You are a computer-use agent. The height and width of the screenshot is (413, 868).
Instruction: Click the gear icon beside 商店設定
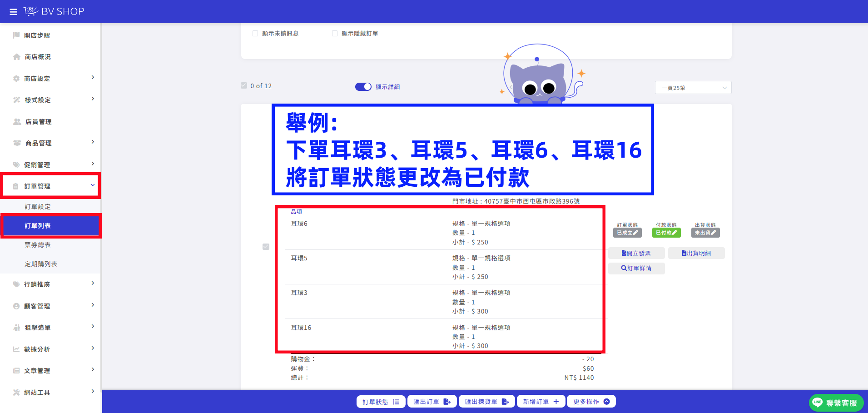pyautogui.click(x=16, y=79)
